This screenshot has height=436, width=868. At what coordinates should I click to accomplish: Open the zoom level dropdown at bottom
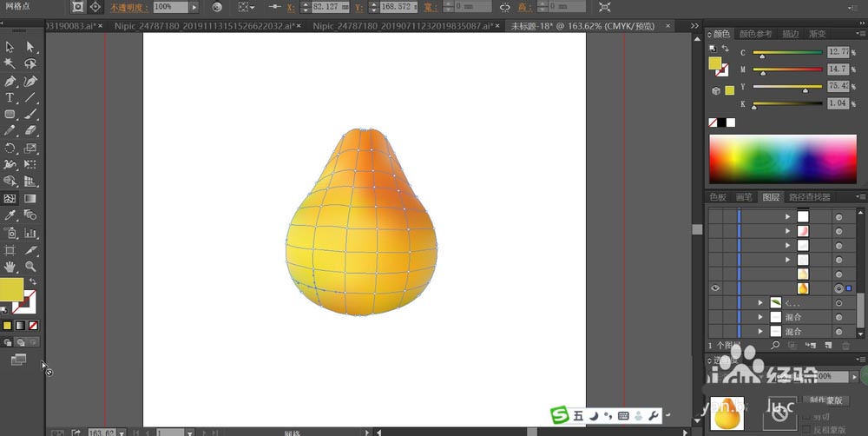click(122, 433)
